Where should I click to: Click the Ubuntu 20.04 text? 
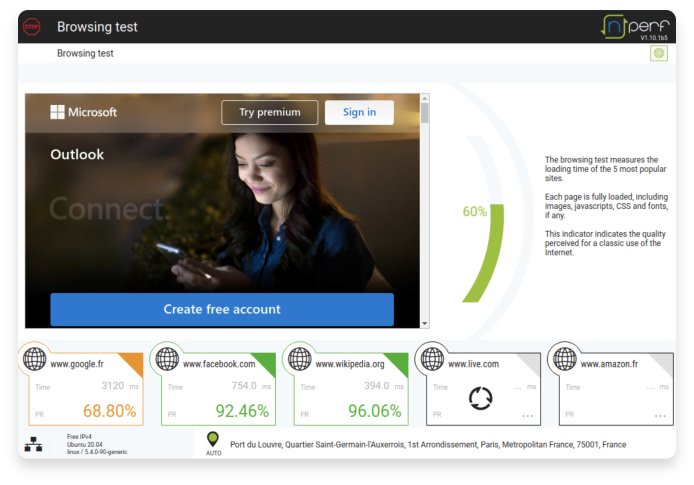coord(85,444)
